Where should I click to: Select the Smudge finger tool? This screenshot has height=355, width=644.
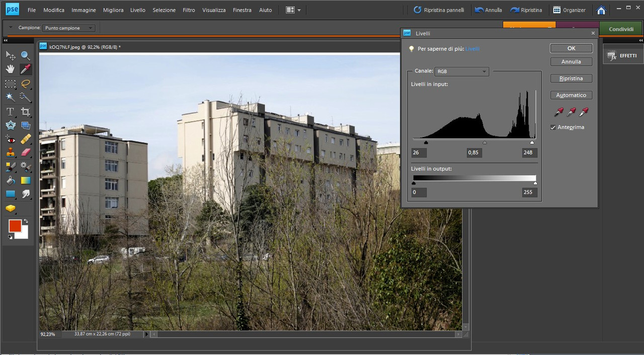26,193
